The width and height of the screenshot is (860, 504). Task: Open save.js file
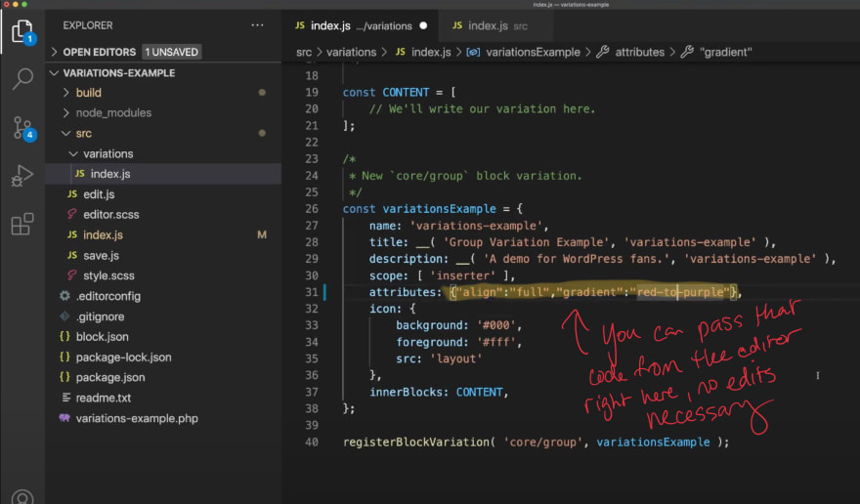click(163, 256)
